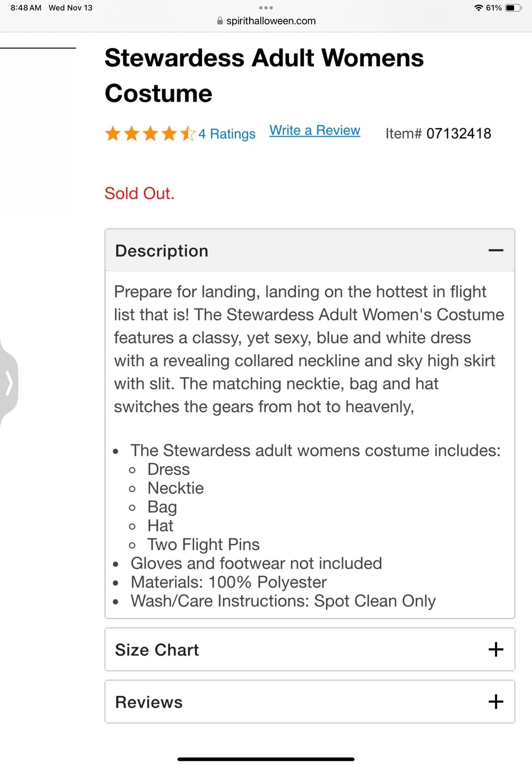Tap the 8:48 AM clock in status bar
Viewport: 532px width, 766px height.
(26, 8)
